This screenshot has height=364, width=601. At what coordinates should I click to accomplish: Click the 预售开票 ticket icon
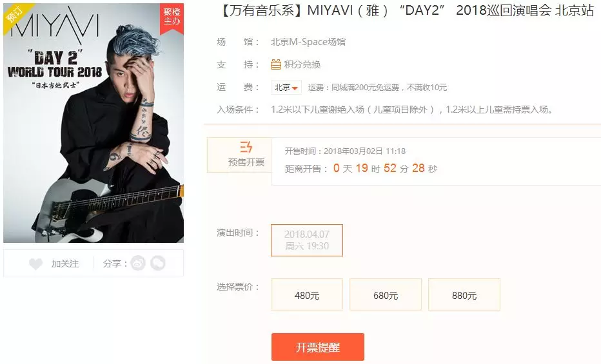click(246, 147)
